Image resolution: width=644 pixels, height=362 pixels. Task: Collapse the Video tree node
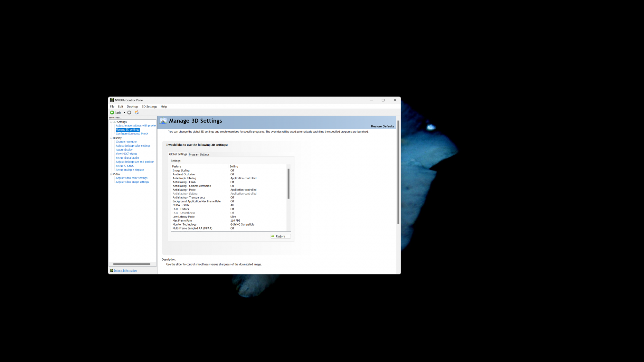[x=111, y=174]
